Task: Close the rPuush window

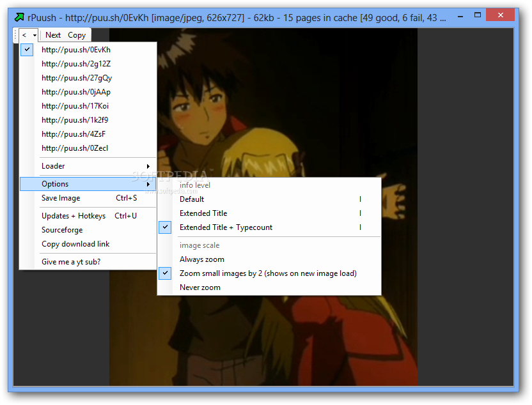Action: coord(501,15)
